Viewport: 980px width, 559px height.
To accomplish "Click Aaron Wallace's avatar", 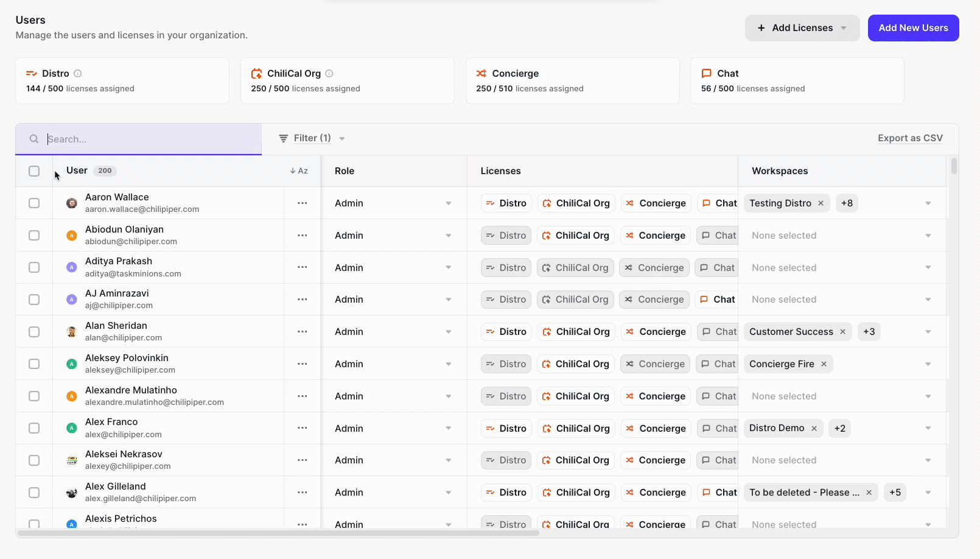I will click(x=72, y=203).
